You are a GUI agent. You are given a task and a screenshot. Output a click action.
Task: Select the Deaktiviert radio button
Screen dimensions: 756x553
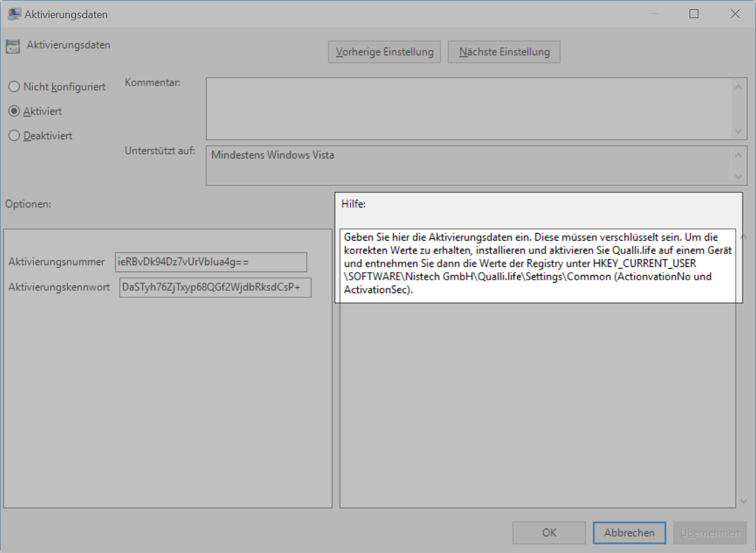pos(15,136)
